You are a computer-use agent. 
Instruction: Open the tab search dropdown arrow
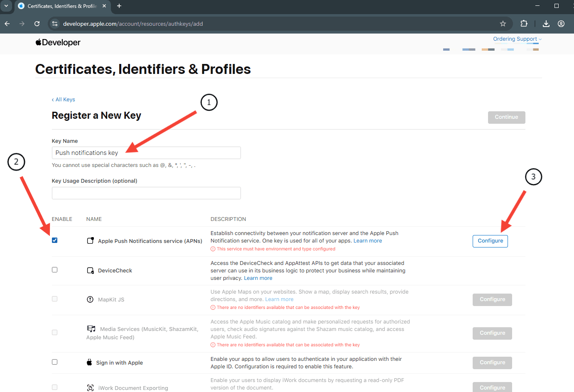(6, 6)
